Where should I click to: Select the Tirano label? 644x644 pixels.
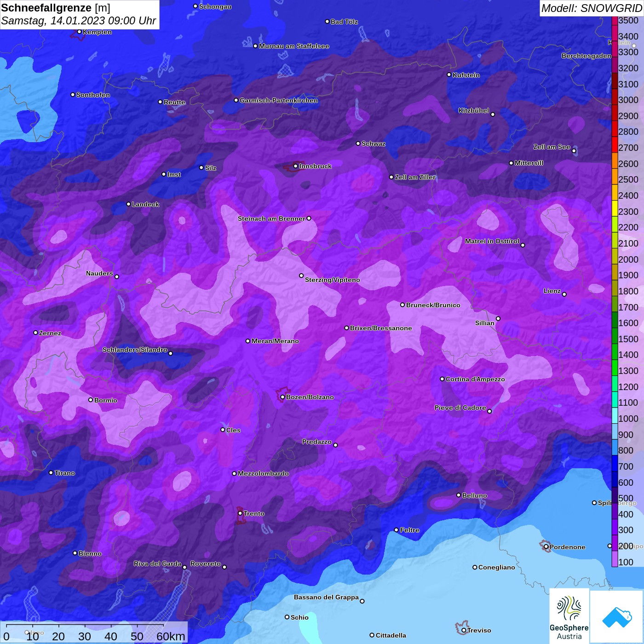(x=64, y=473)
